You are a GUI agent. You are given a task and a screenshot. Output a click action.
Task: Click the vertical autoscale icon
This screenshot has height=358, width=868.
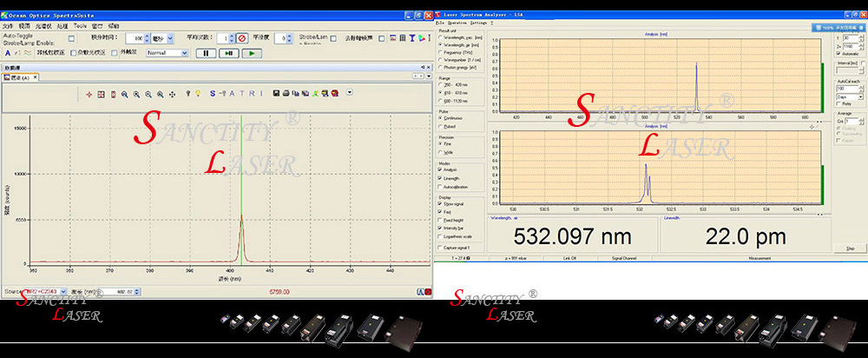[x=114, y=94]
